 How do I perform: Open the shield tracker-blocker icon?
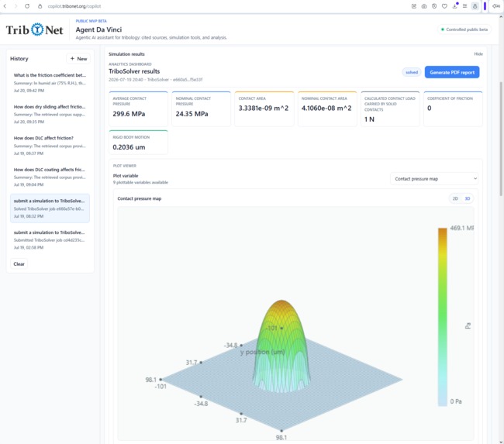[434, 6]
